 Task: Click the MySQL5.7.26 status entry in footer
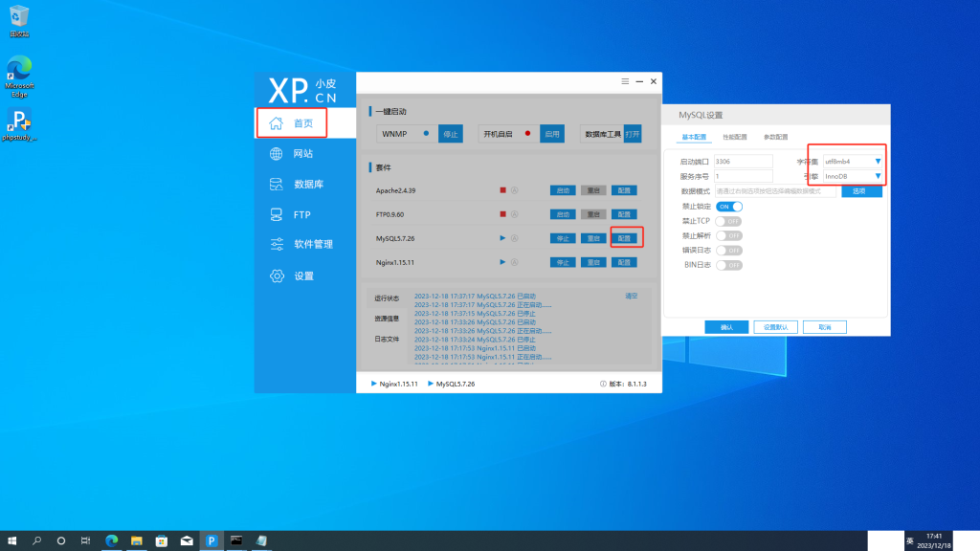452,384
